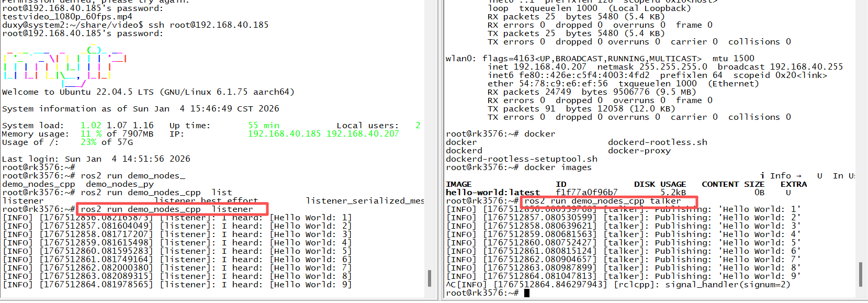Click the green local users count 2
The height and width of the screenshot is (303, 868).
418,126
